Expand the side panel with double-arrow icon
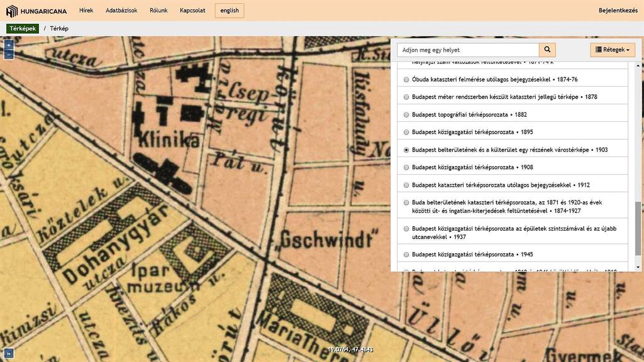The height and width of the screenshot is (362, 644). click(x=9, y=353)
